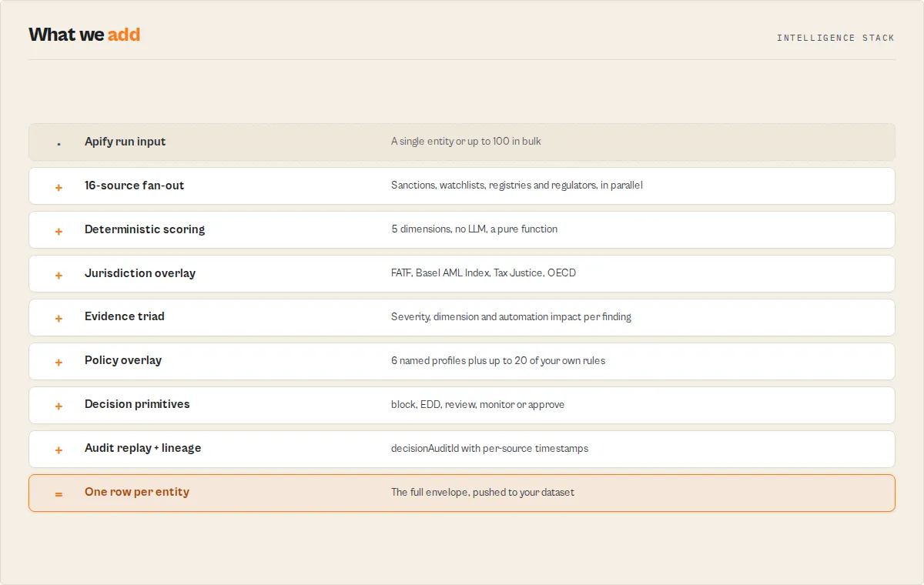This screenshot has height=585, width=924.
Task: Click the INTELLIGENCE STACK label
Action: 835,38
